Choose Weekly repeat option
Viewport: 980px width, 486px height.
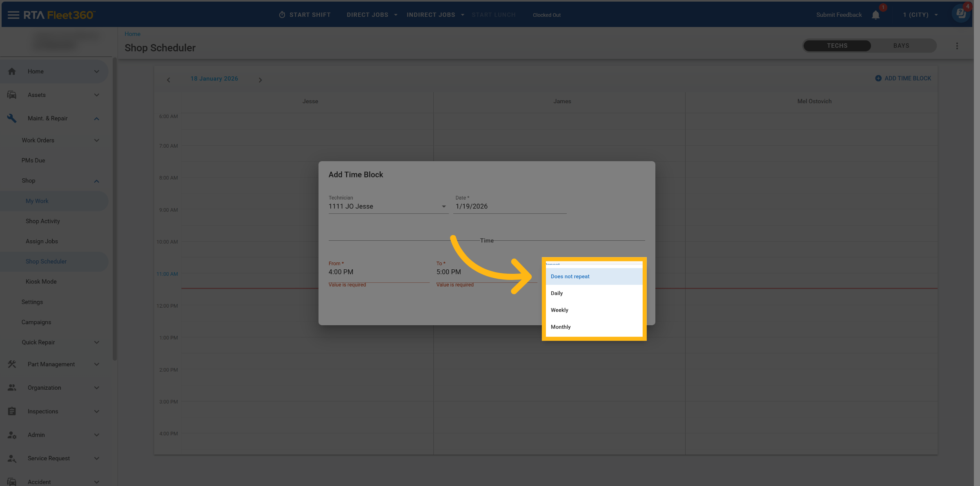point(559,310)
